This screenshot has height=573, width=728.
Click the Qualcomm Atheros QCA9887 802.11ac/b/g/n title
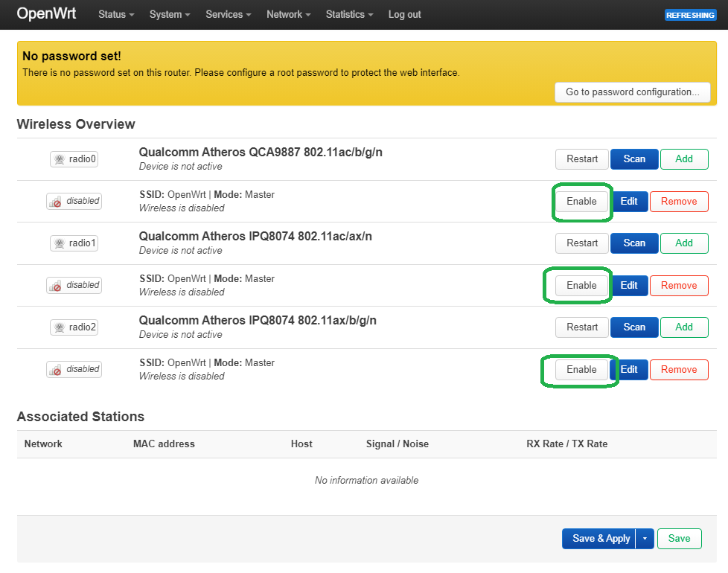pos(261,153)
